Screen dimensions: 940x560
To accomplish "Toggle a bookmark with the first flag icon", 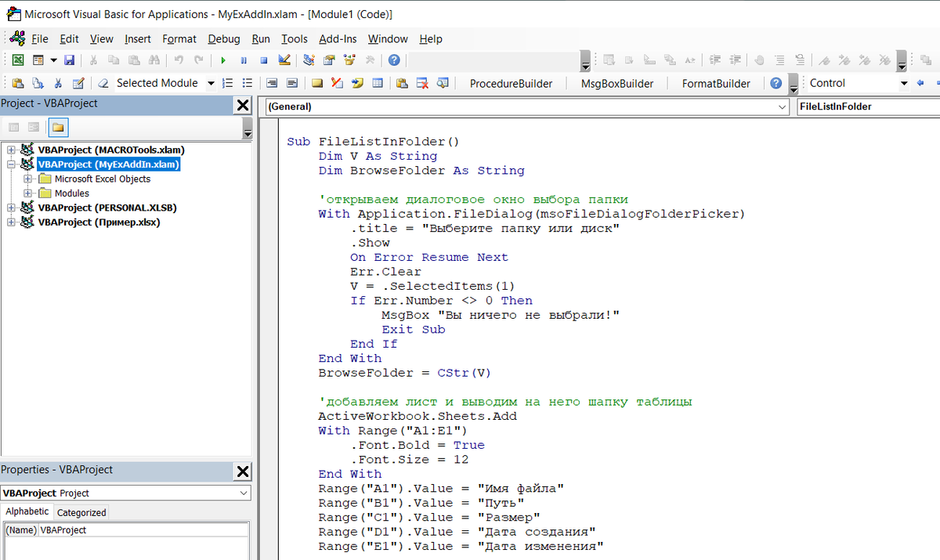I will pyautogui.click(x=823, y=60).
